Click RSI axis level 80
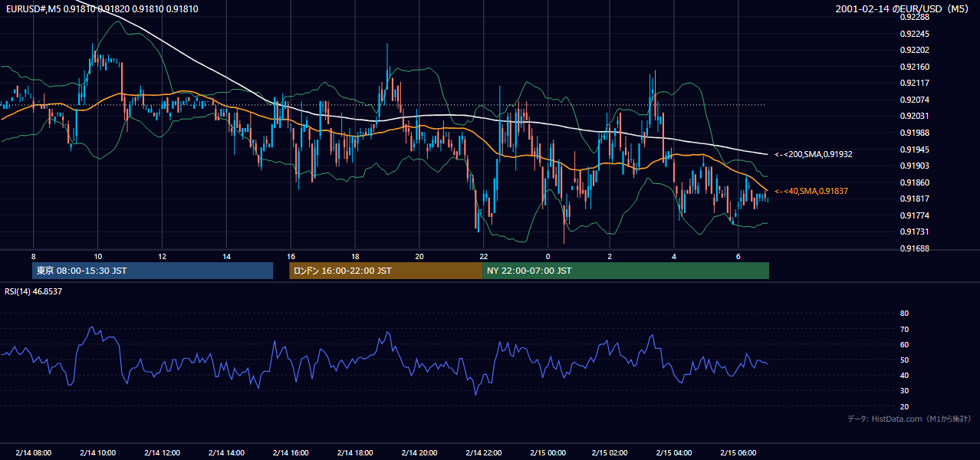Screen dimensions: 980x460 pos(904,314)
